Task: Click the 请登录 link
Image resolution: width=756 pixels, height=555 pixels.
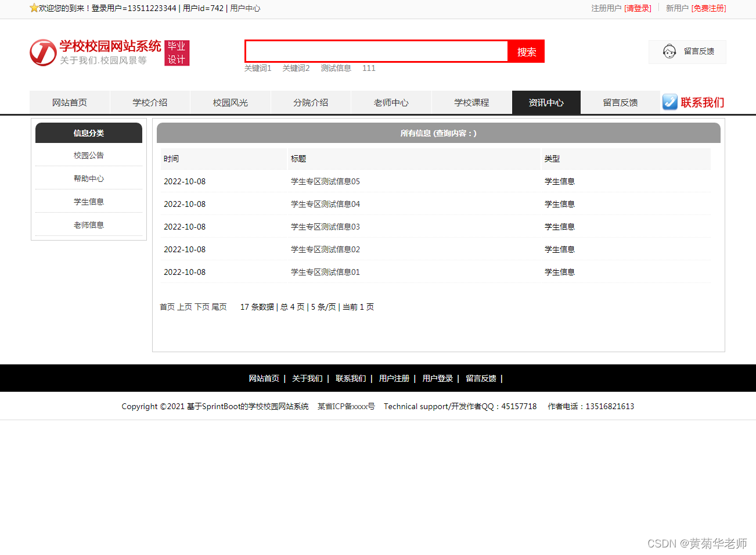Action: click(638, 8)
